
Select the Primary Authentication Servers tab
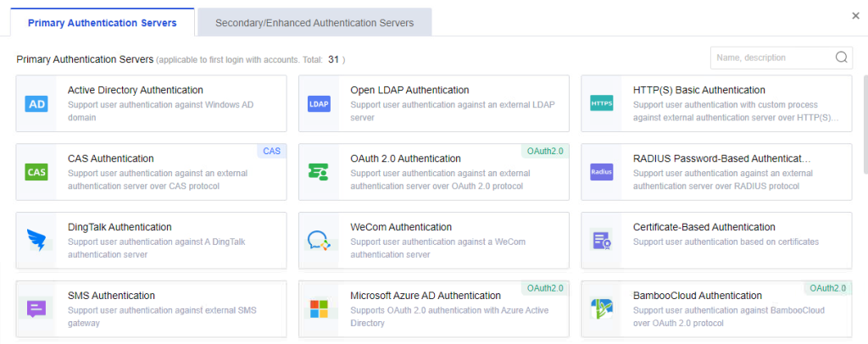click(103, 23)
